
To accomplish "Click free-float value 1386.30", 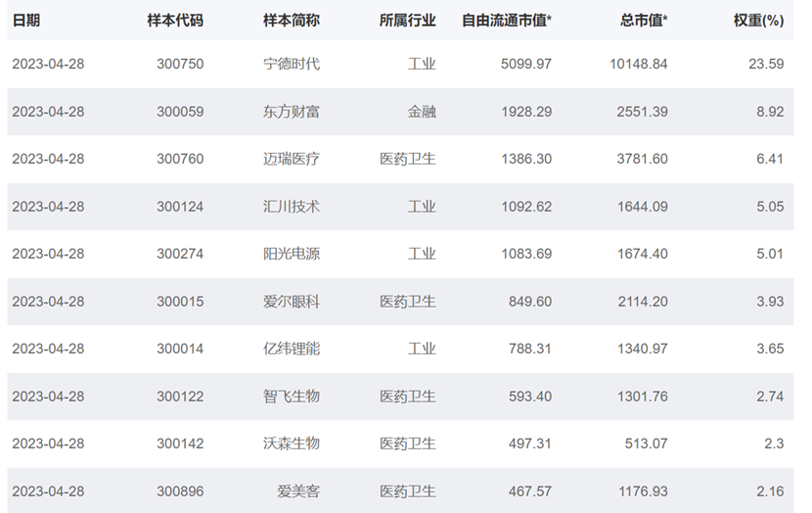I will click(x=526, y=159).
